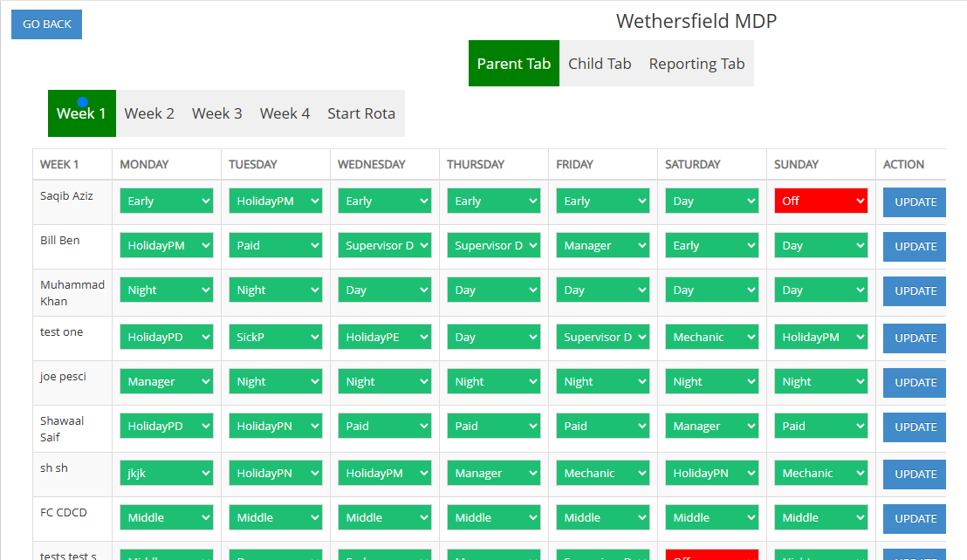The image size is (967, 560).
Task: Open FC CDCD's Wednesday Middle dropdown
Action: tap(384, 517)
